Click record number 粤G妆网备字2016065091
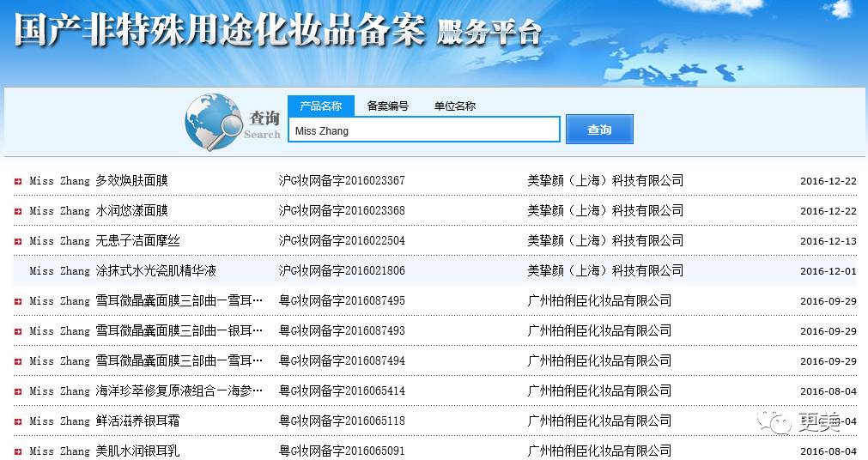The height and width of the screenshot is (460, 868). (x=342, y=451)
